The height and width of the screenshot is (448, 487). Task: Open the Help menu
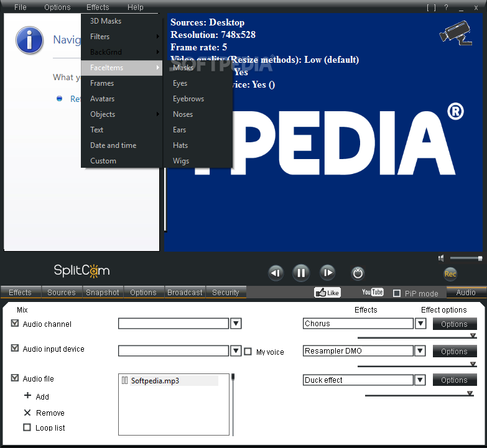[x=136, y=7]
